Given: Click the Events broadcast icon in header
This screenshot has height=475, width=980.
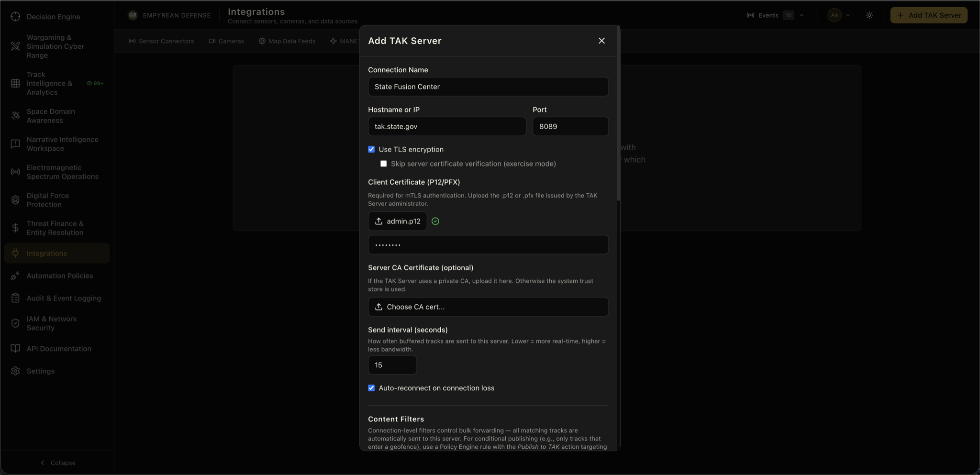Looking at the screenshot, I should tap(750, 15).
